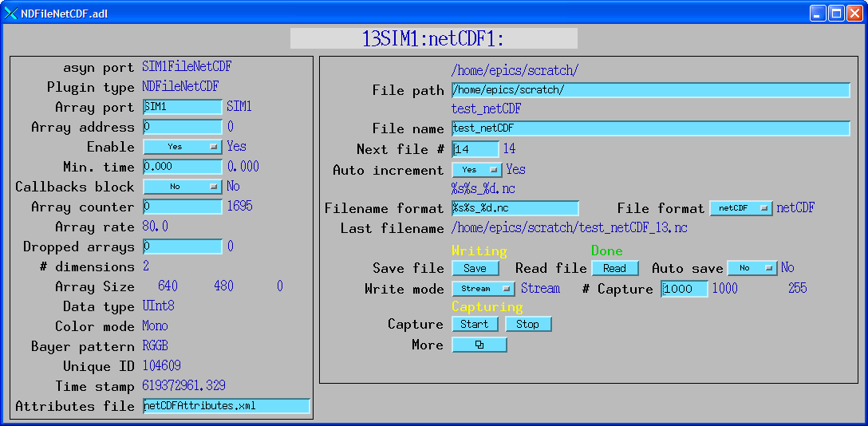Start the capture

coord(475,324)
